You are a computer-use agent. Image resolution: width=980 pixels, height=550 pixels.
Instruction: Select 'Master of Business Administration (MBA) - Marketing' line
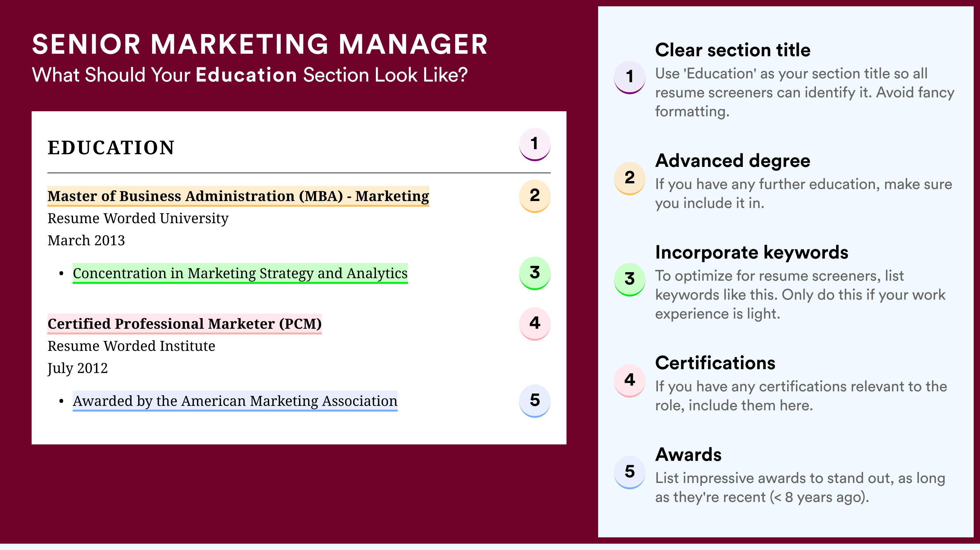point(238,196)
